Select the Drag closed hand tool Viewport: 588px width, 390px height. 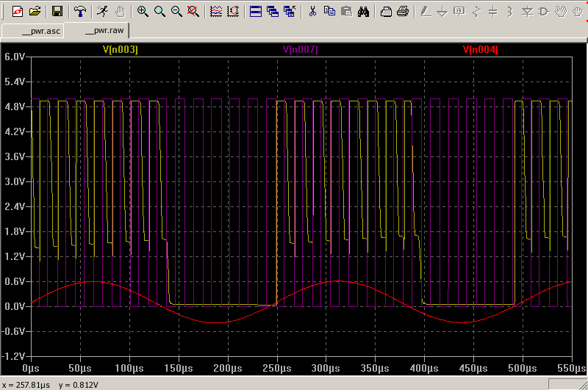point(578,11)
